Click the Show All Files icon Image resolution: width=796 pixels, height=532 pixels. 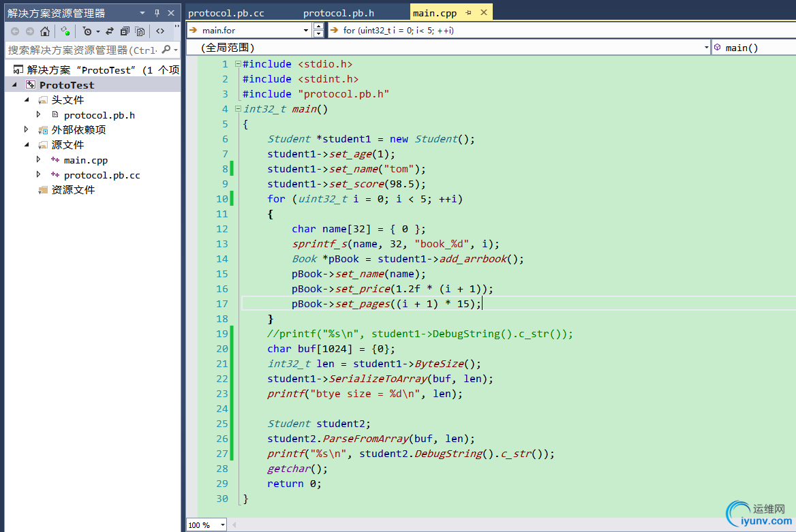[x=140, y=31]
